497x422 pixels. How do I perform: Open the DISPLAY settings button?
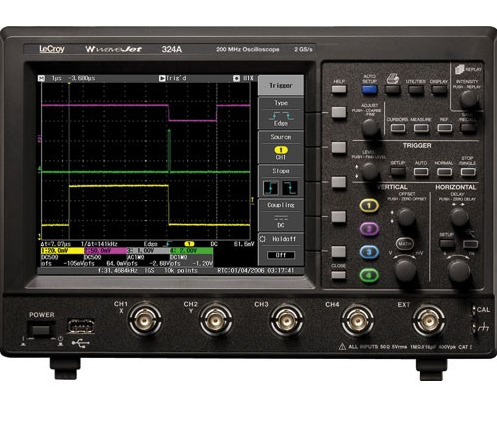pyautogui.click(x=439, y=90)
